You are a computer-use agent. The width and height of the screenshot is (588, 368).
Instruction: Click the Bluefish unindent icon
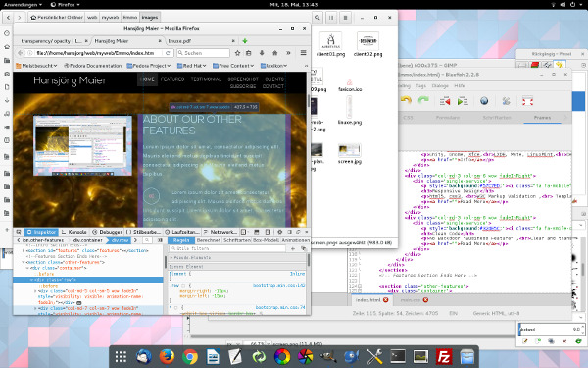point(445,101)
